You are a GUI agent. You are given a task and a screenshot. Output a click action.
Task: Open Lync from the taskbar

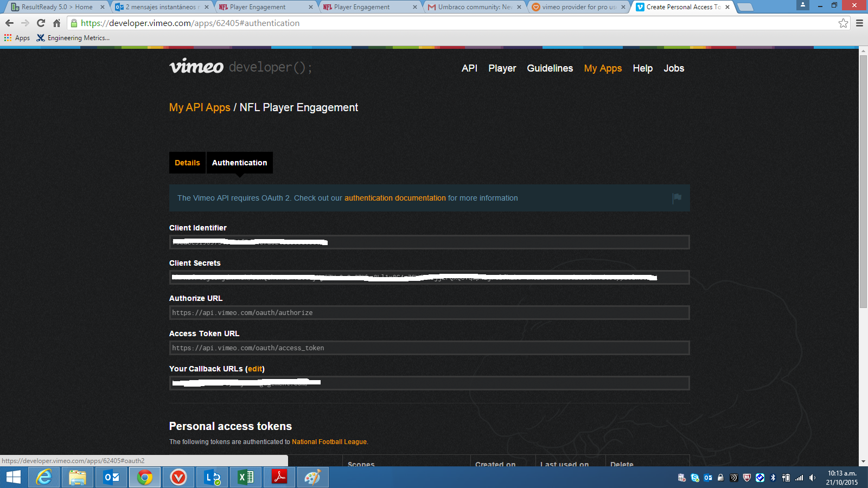(212, 477)
